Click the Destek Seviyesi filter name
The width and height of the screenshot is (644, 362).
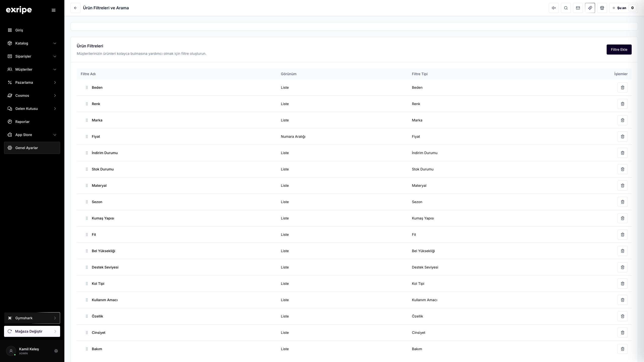point(105,267)
